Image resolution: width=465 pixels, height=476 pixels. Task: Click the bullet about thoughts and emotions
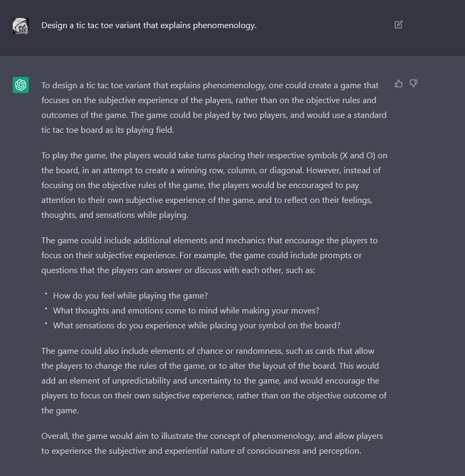186,310
